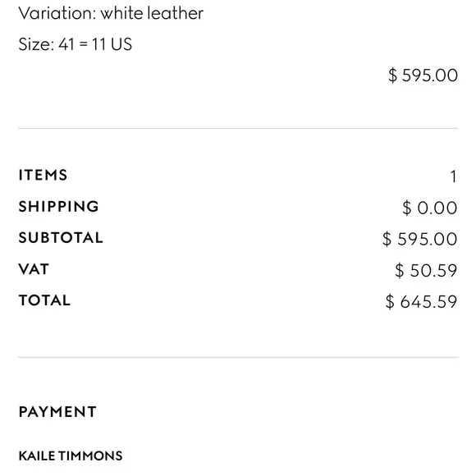Select the SUBTOTAL label
This screenshot has width=476, height=476.
click(x=61, y=238)
